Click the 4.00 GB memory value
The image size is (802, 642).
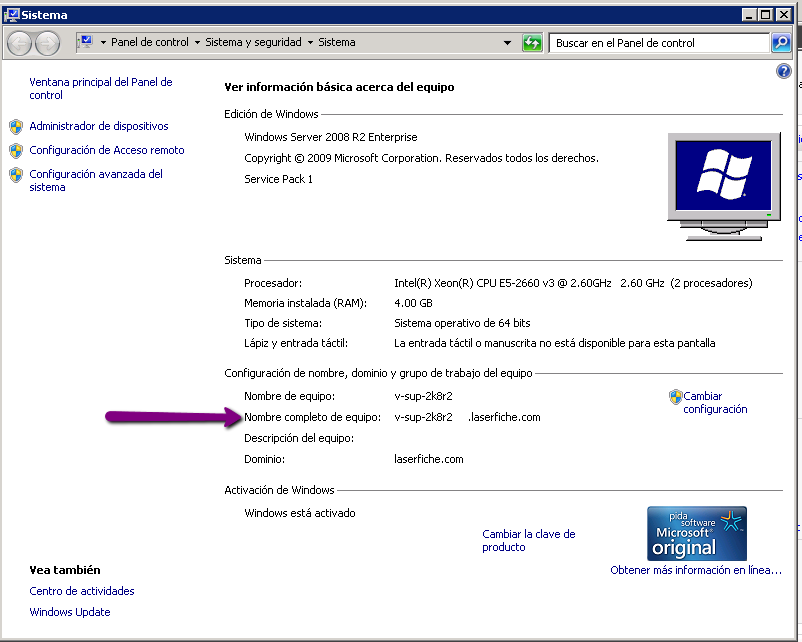pos(413,303)
